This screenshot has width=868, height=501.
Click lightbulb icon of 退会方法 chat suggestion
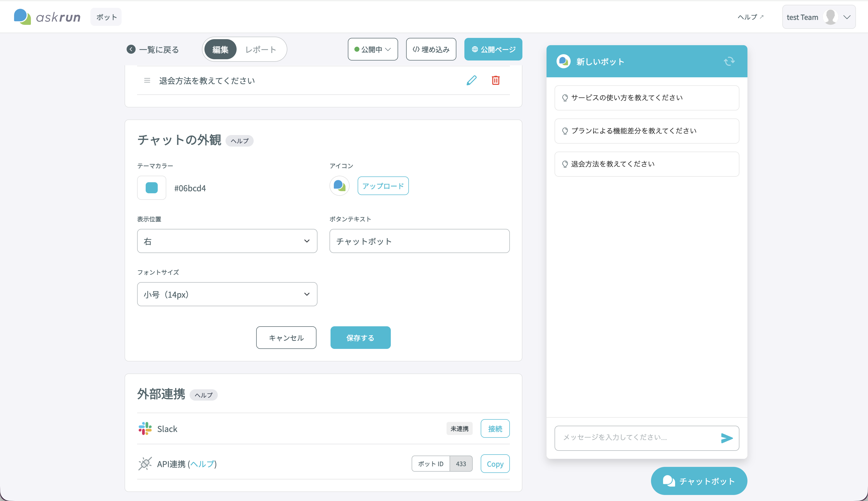pos(565,164)
